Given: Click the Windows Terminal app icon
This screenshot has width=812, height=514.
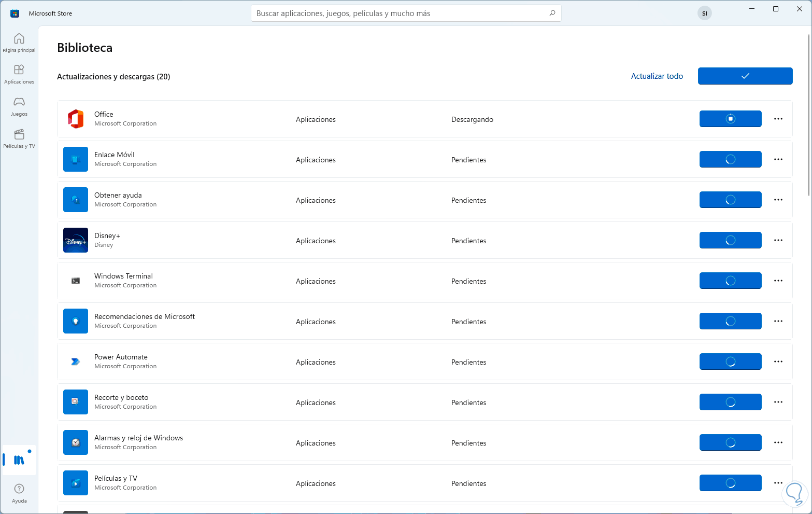Looking at the screenshot, I should pos(76,281).
